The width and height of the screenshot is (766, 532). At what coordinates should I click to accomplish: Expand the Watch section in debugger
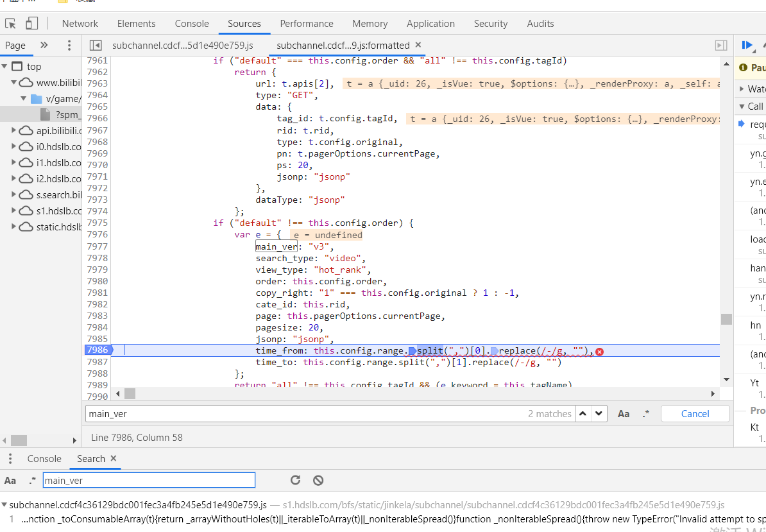pos(742,89)
